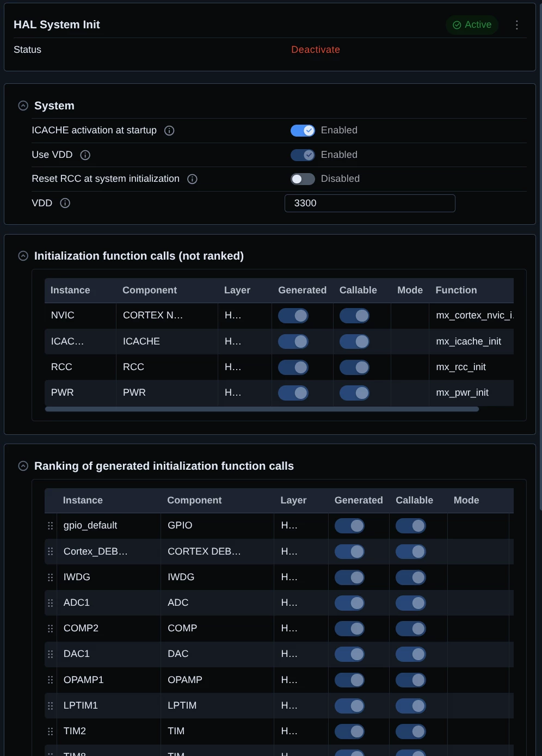Screen dimensions: 542x756
Task: Toggle ICACHE activation at startup switch
Action: (x=303, y=131)
